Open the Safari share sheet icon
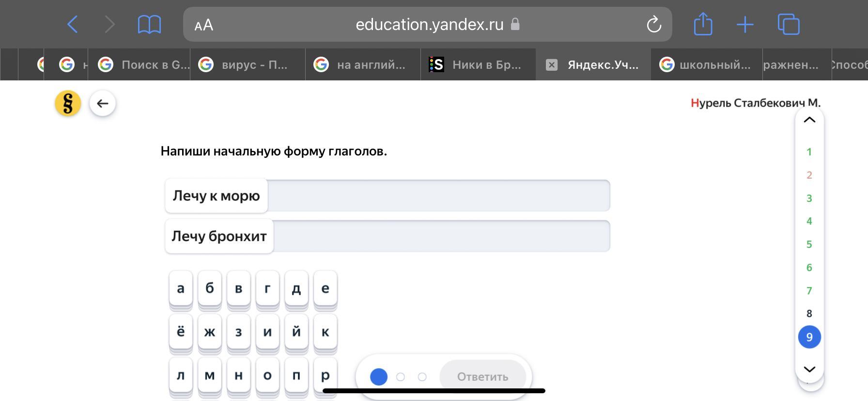This screenshot has height=401, width=868. point(703,24)
